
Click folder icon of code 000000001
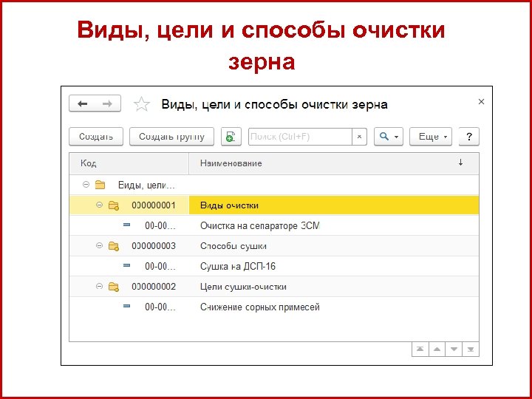coord(114,205)
